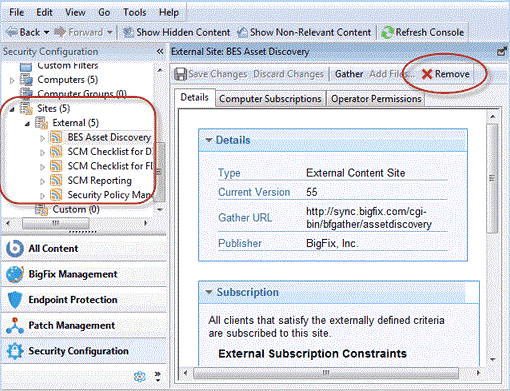Open the BigFix Management domain
Image resolution: width=510 pixels, height=391 pixels.
click(84, 274)
